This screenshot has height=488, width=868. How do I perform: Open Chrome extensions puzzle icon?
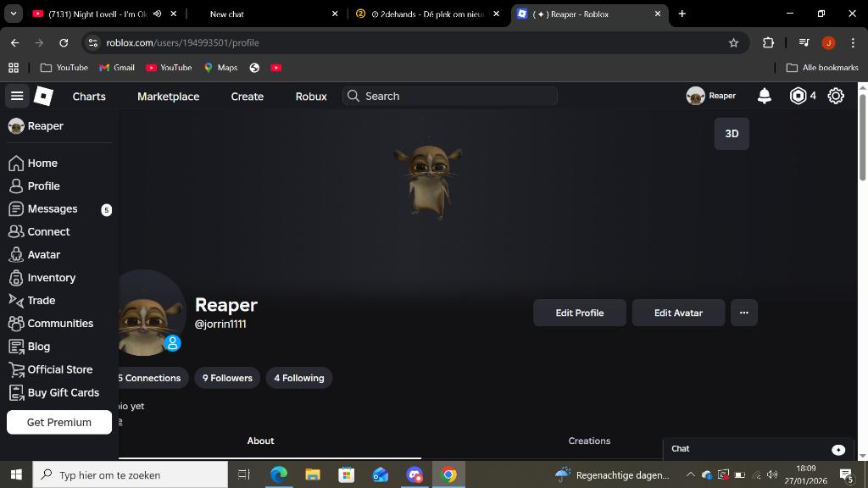tap(768, 42)
